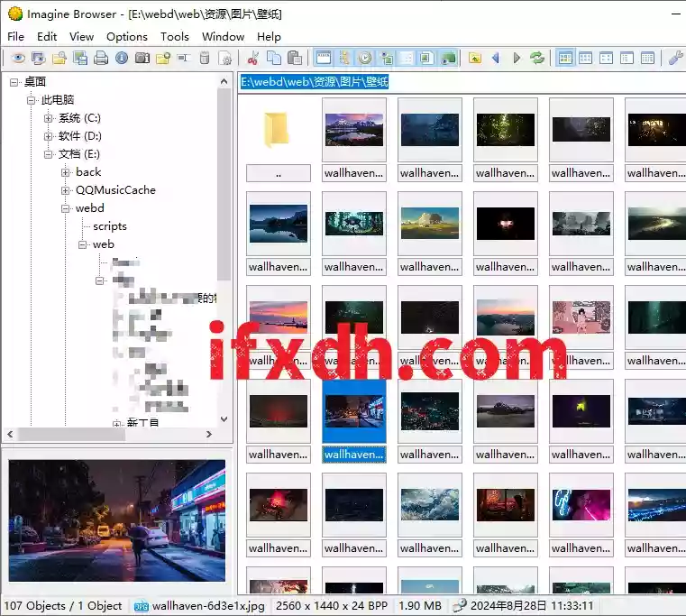Screen dimensions: 686x616
Task: Click the open folder with magnifier icon
Action: 59,58
